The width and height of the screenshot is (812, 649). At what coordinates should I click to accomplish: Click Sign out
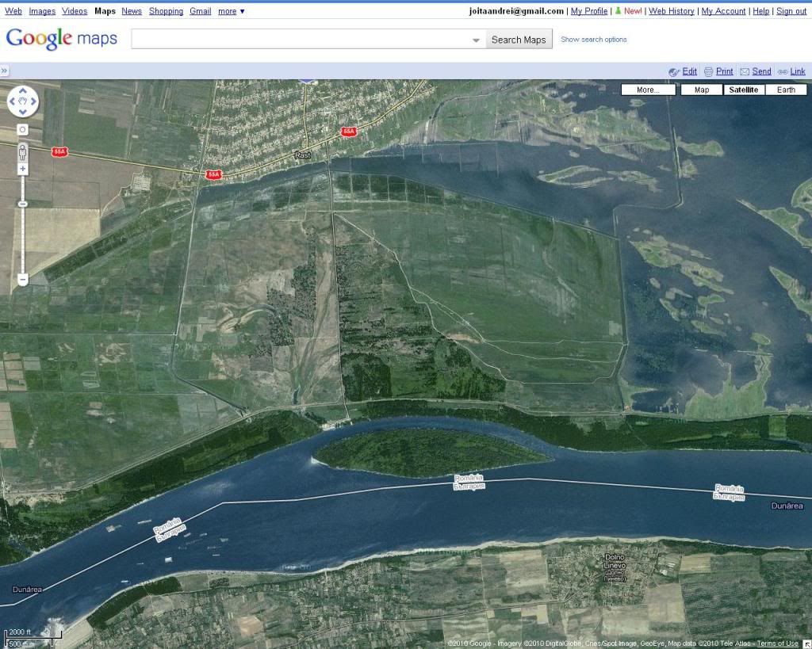(x=791, y=11)
